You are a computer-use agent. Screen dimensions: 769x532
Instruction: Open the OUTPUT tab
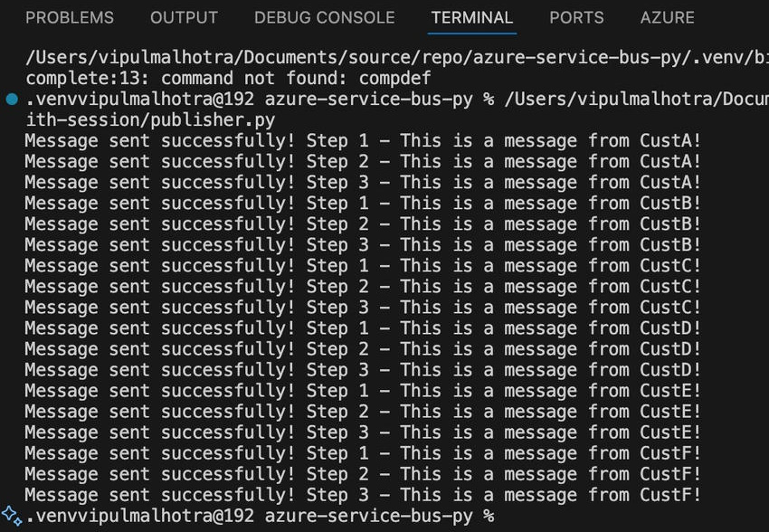point(184,18)
